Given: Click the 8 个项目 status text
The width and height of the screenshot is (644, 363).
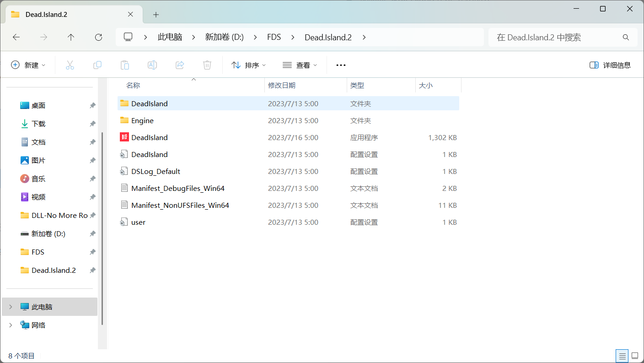Looking at the screenshot, I should (21, 356).
